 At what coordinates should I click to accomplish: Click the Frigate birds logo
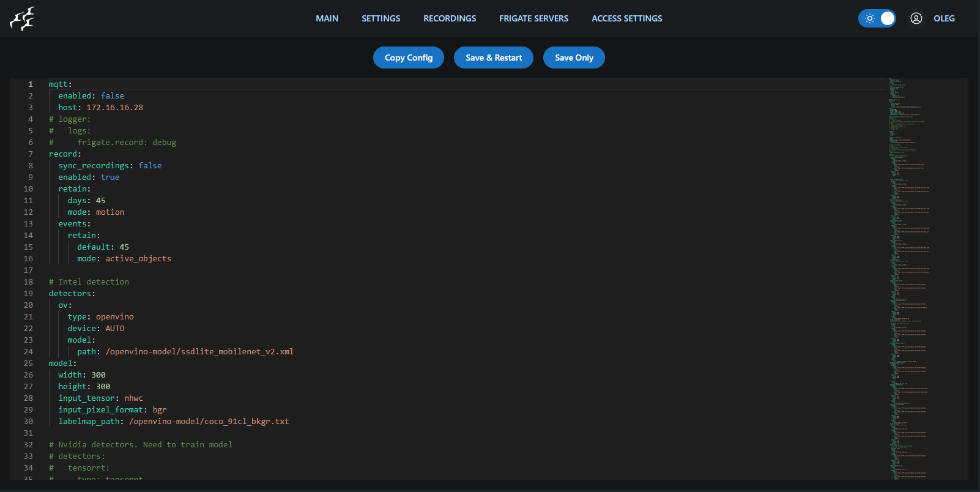[22, 19]
